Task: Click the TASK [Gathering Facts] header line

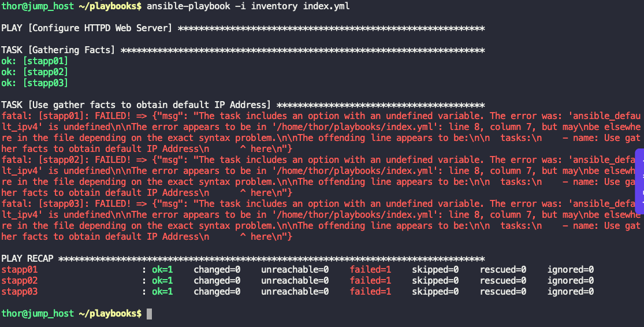Action: (x=58, y=50)
